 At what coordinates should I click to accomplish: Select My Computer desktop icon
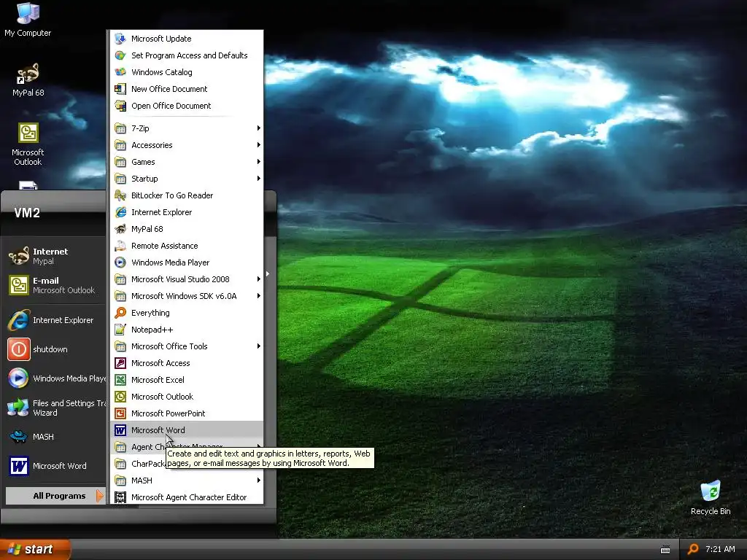point(28,20)
